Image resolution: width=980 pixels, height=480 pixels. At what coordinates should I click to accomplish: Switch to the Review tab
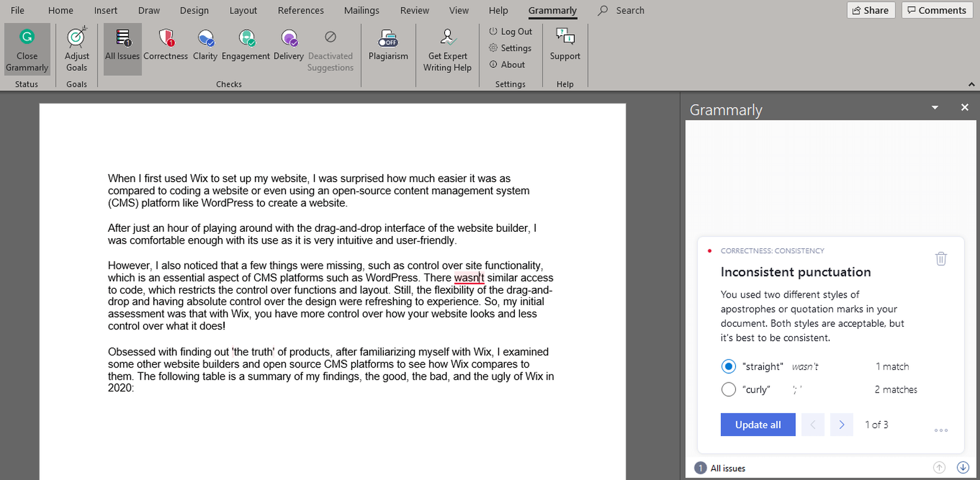coord(414,11)
